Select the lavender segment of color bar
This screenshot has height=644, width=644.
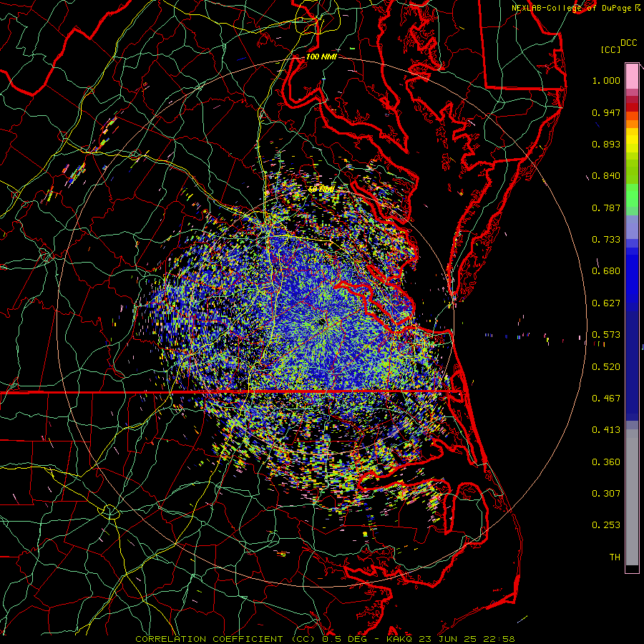click(x=632, y=227)
